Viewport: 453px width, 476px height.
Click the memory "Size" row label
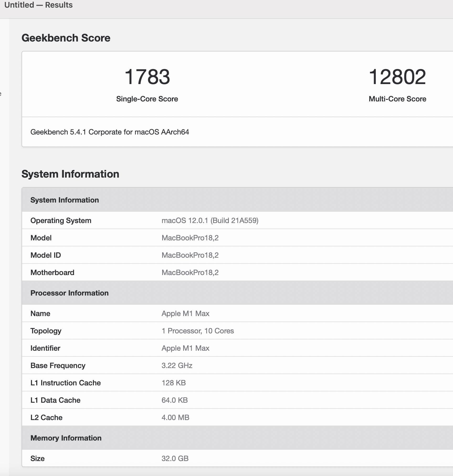pyautogui.click(x=38, y=458)
